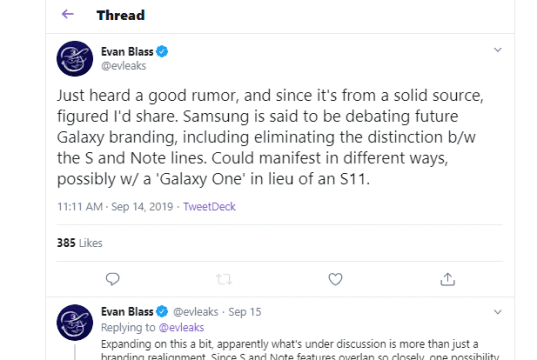Open the main tweet's chevron menu
Image resolution: width=537 pixels, height=360 pixels.
497,50
